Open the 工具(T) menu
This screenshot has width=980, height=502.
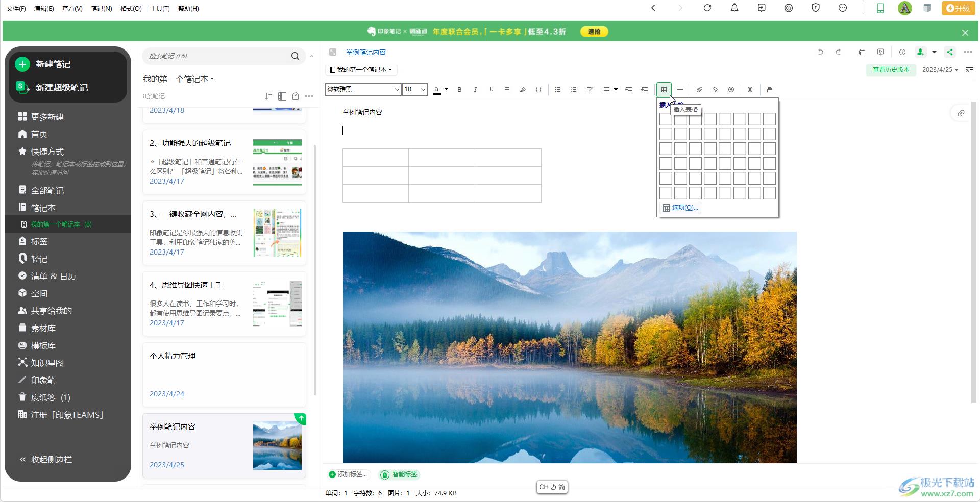tap(160, 8)
